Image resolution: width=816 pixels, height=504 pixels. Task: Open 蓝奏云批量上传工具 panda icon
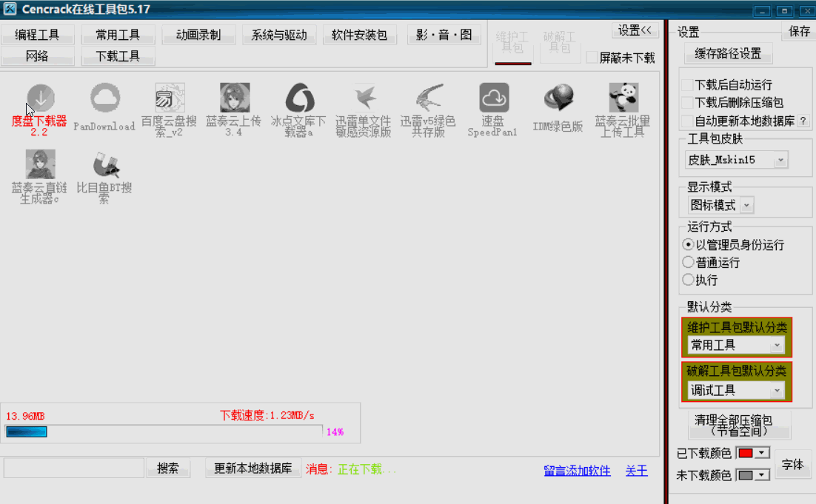click(x=623, y=98)
